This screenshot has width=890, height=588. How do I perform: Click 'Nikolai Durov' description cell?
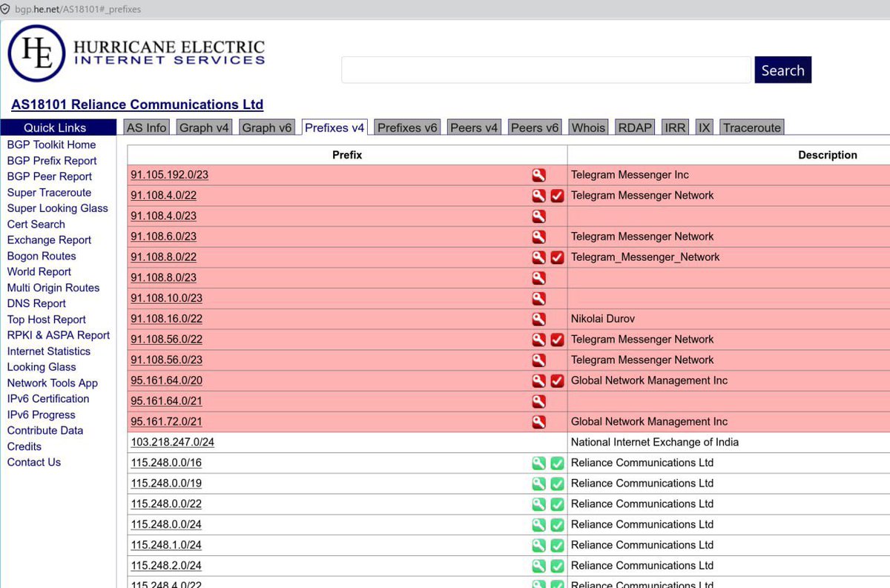pos(603,319)
